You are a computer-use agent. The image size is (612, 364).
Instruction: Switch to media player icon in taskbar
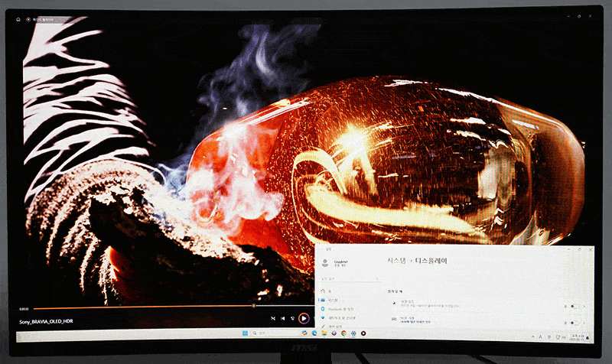click(363, 333)
